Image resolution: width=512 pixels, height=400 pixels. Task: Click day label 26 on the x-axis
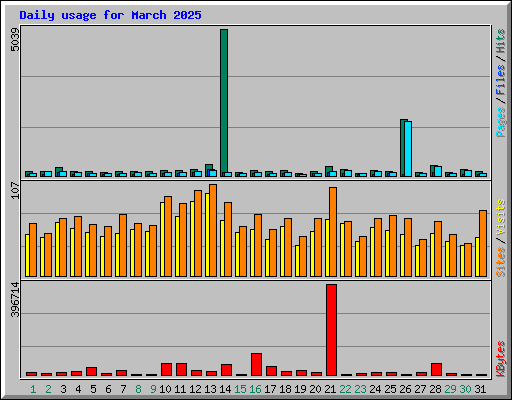point(405,389)
